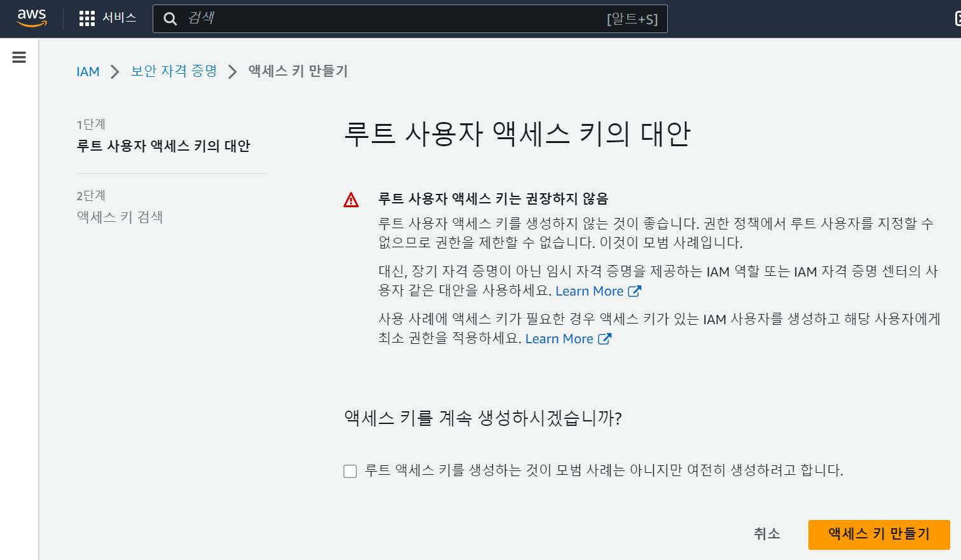
Task: Go to IAM breadcrumb link
Action: point(88,72)
